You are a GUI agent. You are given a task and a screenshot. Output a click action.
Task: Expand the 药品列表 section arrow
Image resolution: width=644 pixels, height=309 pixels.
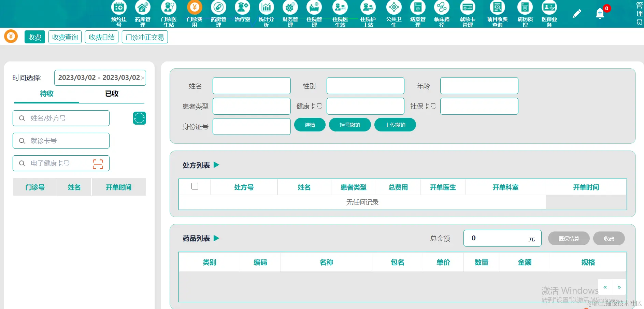(x=216, y=238)
